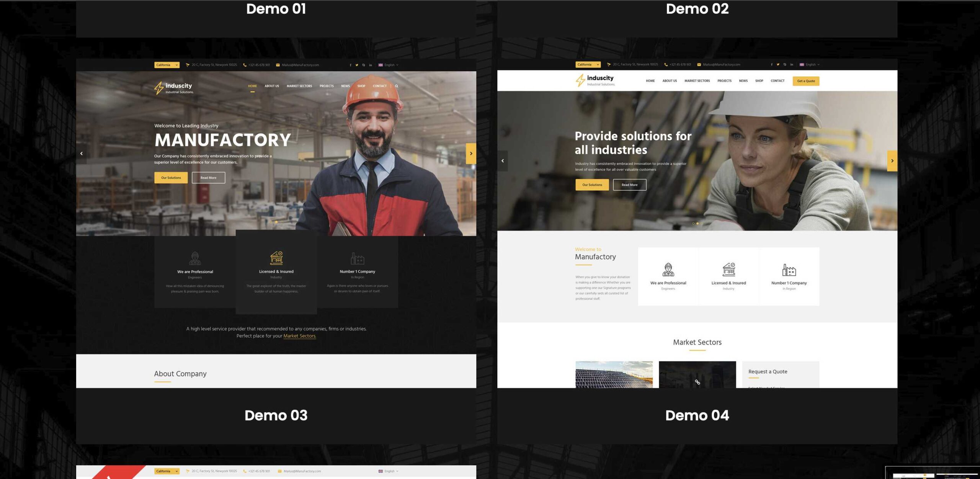Screen dimensions: 980x479
Task: Open Market Sectors menu in Demo 01 navbar
Action: point(299,86)
